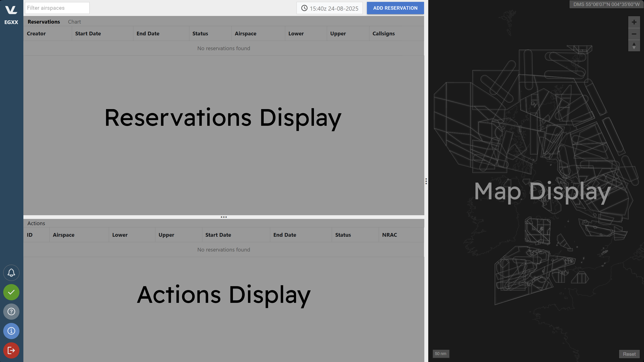Open notifications via the bell icon
Viewport: 644px width, 362px height.
click(11, 273)
